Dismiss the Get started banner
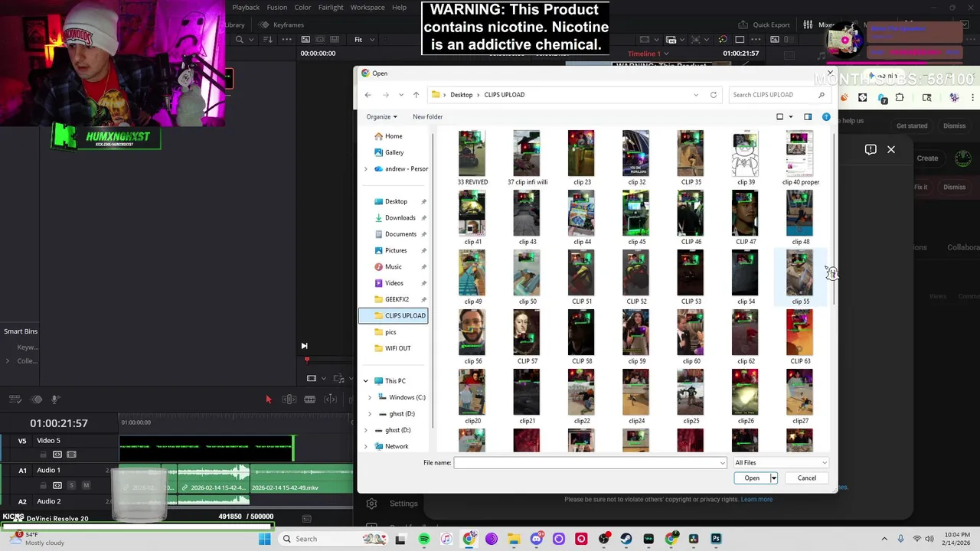The image size is (980, 551). (x=954, y=126)
